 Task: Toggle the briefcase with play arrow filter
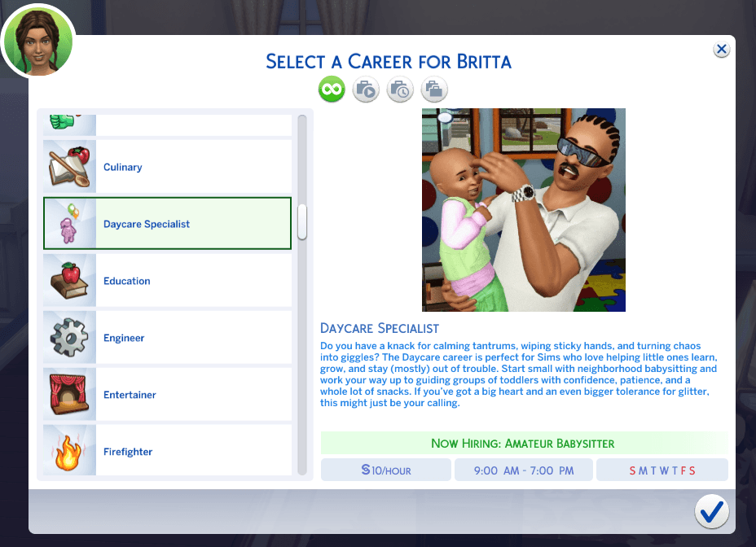click(x=366, y=90)
